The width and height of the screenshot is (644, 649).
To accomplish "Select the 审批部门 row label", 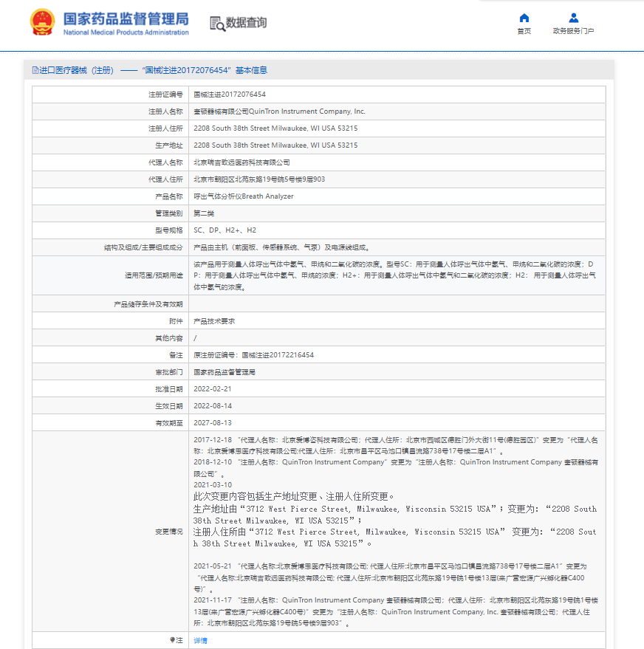I will click(169, 373).
